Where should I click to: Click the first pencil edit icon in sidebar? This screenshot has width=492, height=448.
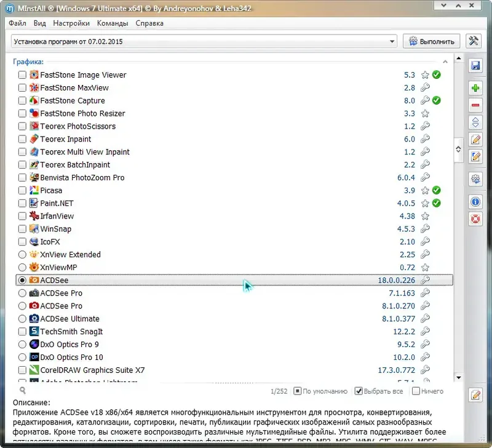tap(475, 140)
